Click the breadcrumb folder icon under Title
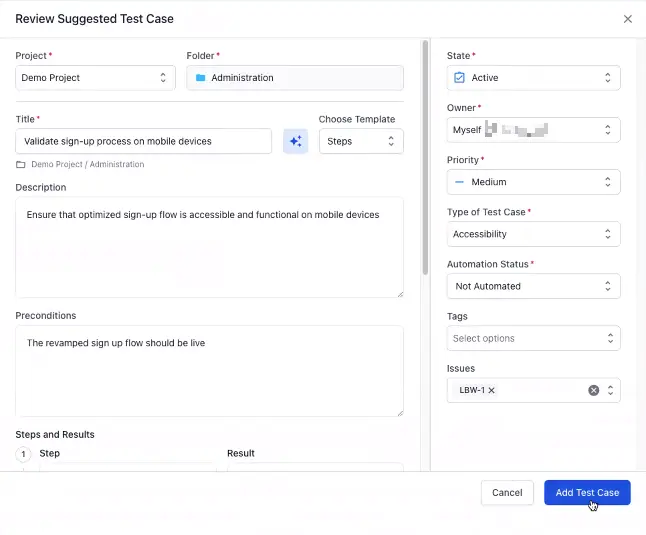This screenshot has width=646, height=535. (21, 164)
